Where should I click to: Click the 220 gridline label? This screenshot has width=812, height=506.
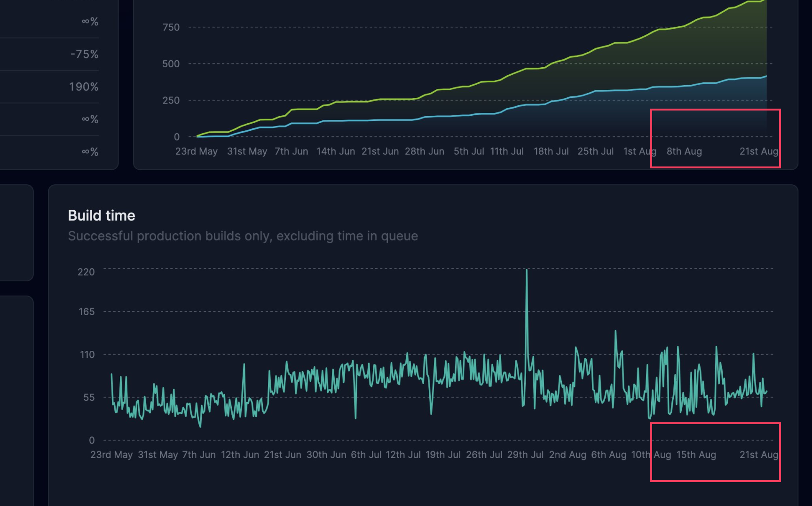(x=86, y=272)
